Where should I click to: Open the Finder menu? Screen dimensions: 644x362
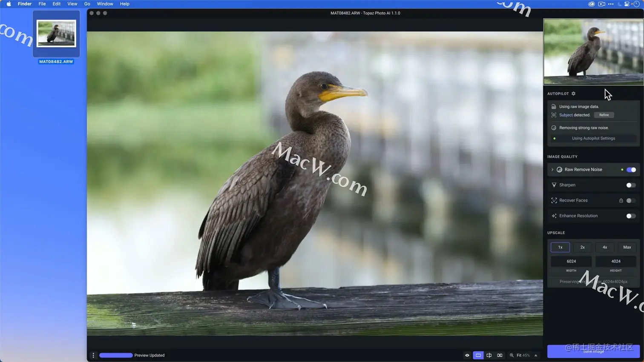coord(25,4)
